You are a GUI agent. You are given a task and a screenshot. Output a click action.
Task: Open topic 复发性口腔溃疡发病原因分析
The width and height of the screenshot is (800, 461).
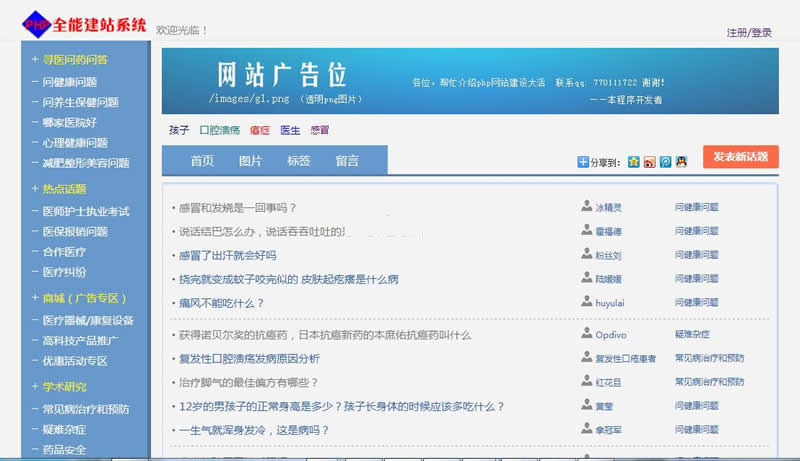[x=249, y=359]
